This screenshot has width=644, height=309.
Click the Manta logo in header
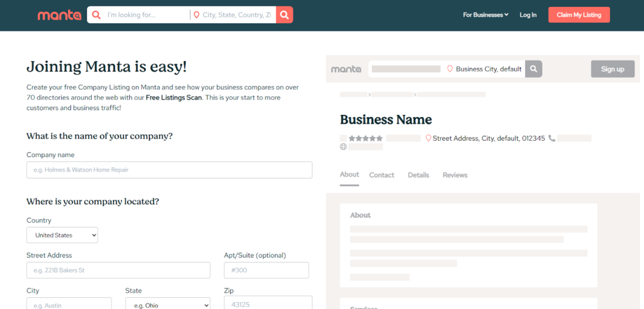point(60,15)
